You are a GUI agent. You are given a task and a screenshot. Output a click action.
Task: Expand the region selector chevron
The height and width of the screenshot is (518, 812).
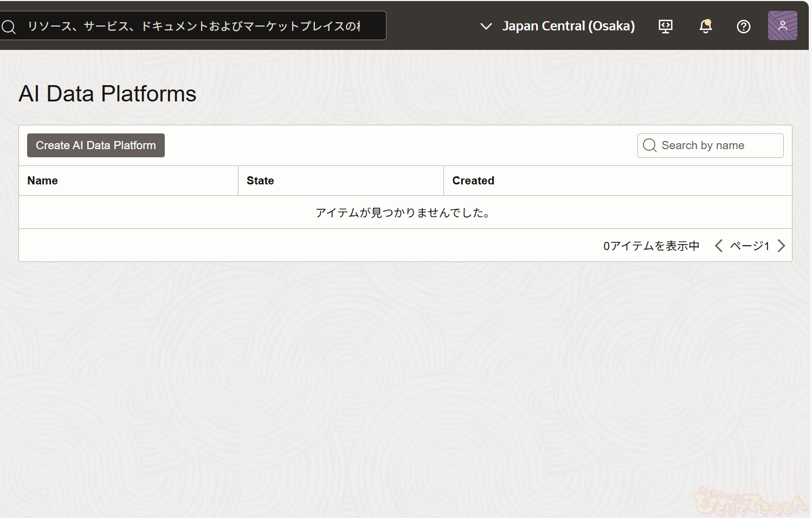point(486,26)
